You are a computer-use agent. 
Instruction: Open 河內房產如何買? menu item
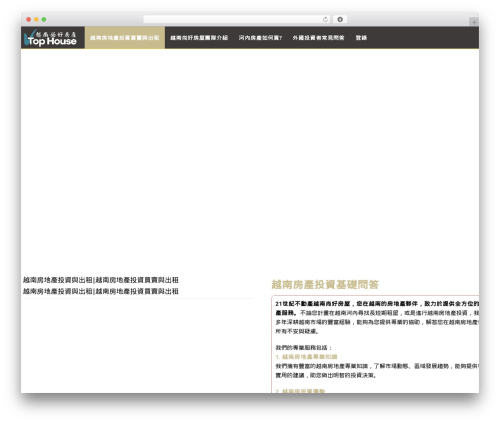(260, 38)
